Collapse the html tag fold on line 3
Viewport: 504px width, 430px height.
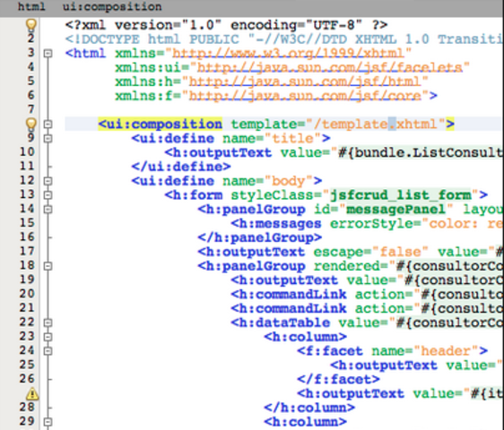[x=48, y=53]
